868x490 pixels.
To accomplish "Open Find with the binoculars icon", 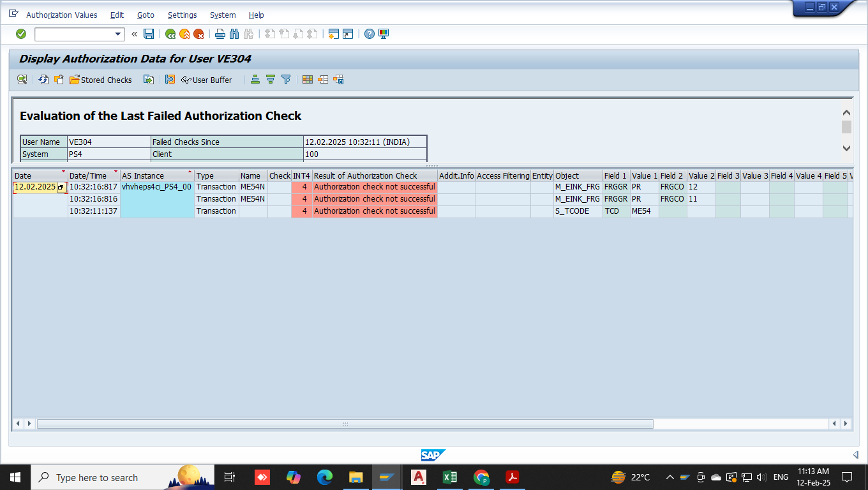I will [234, 34].
